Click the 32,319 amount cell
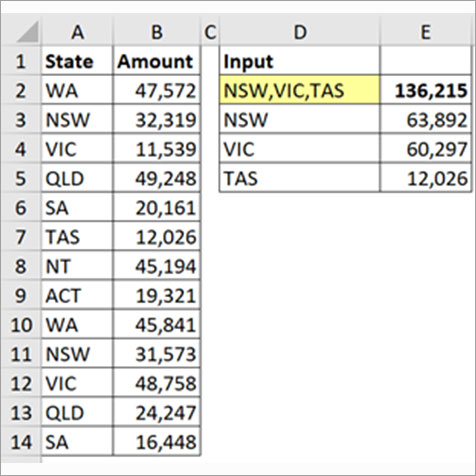 (157, 120)
